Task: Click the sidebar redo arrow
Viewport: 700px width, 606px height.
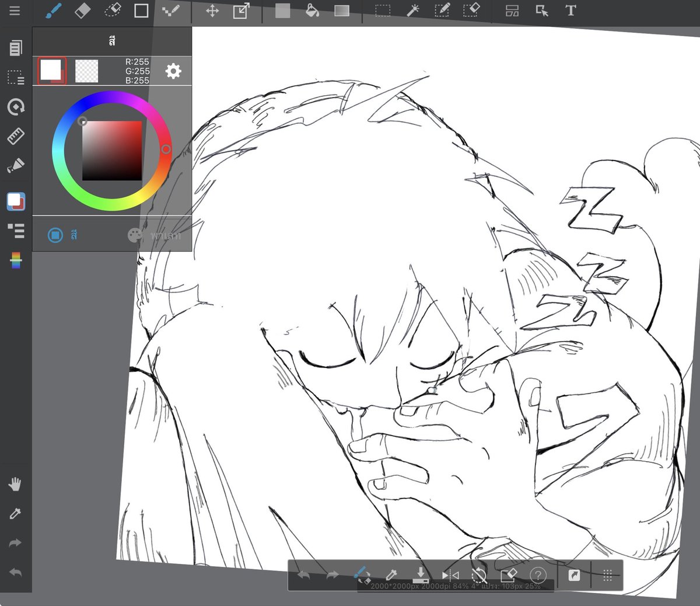Action: tap(15, 543)
